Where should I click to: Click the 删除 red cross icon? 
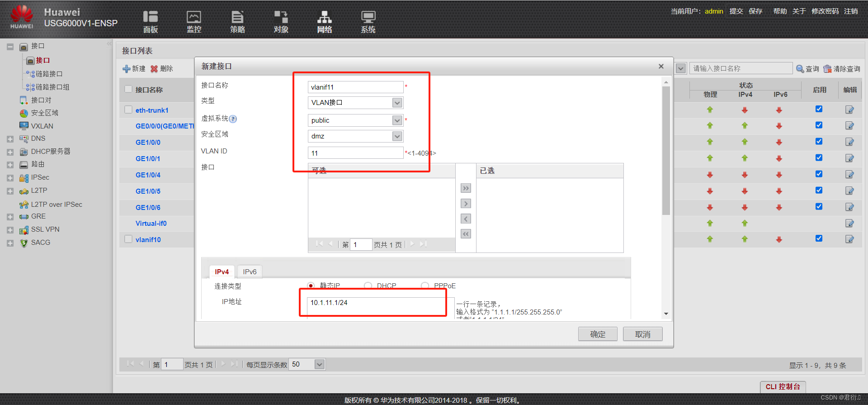pyautogui.click(x=154, y=69)
